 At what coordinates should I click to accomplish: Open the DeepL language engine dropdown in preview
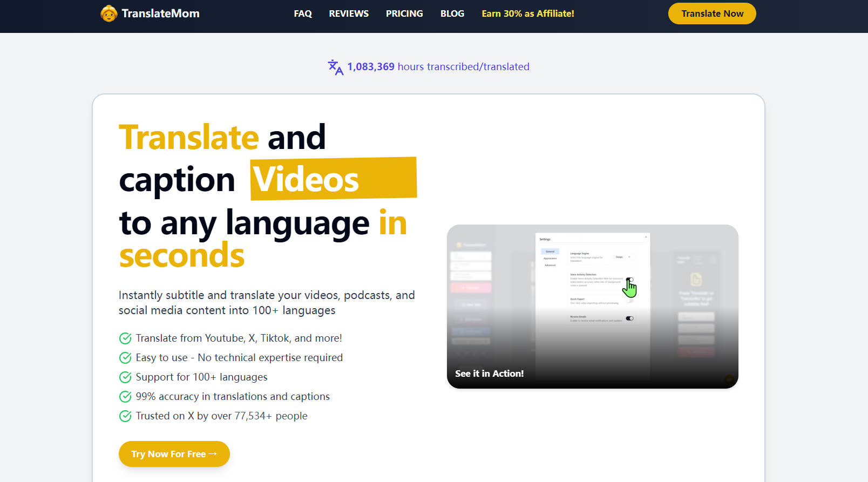pos(622,257)
